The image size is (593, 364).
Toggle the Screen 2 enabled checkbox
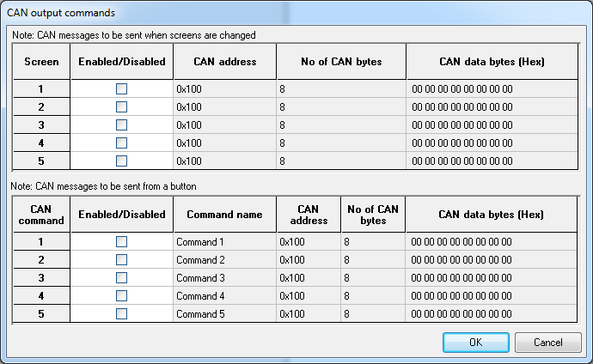[121, 106]
